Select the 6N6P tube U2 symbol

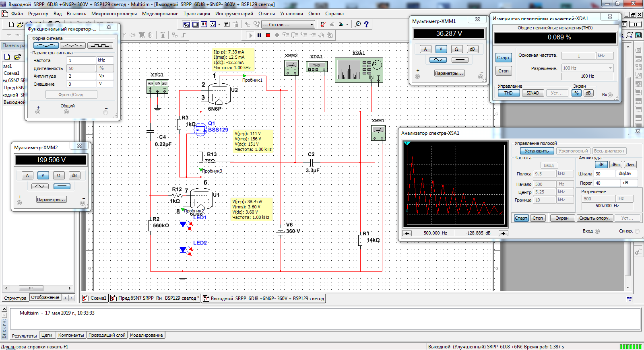pyautogui.click(x=220, y=93)
